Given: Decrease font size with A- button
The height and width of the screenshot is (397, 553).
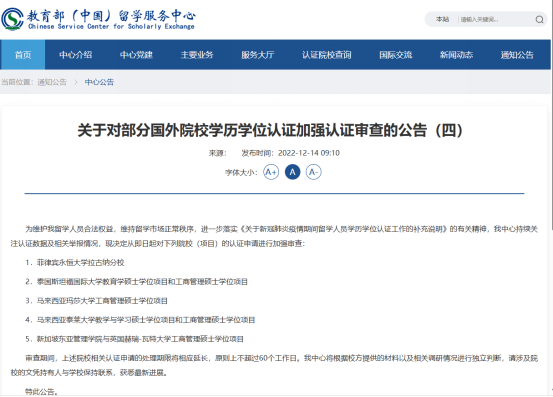Looking at the screenshot, I should [x=314, y=172].
